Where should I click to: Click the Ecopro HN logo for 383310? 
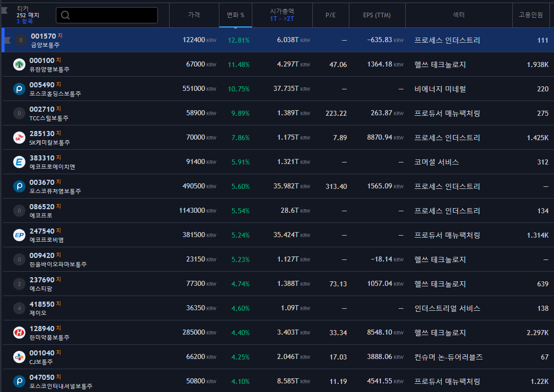pyautogui.click(x=19, y=162)
